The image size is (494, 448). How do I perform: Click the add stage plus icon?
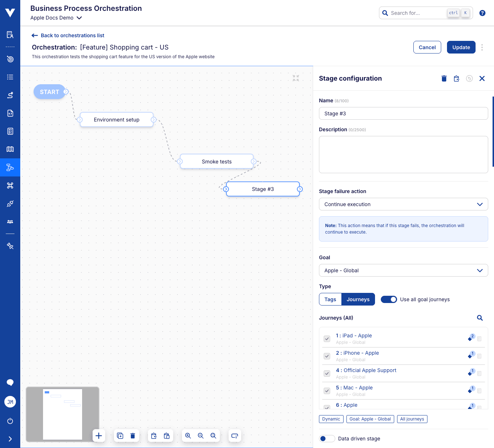click(99, 436)
